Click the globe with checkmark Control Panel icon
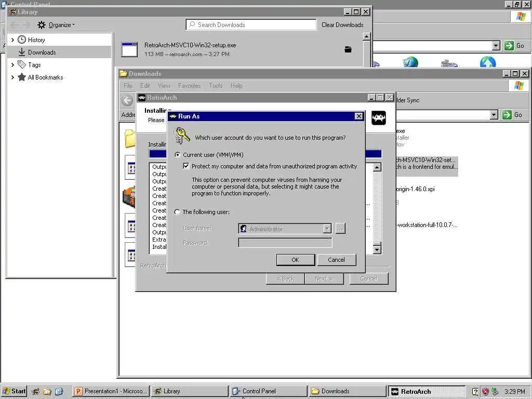The height and width of the screenshot is (399, 532). [410, 62]
